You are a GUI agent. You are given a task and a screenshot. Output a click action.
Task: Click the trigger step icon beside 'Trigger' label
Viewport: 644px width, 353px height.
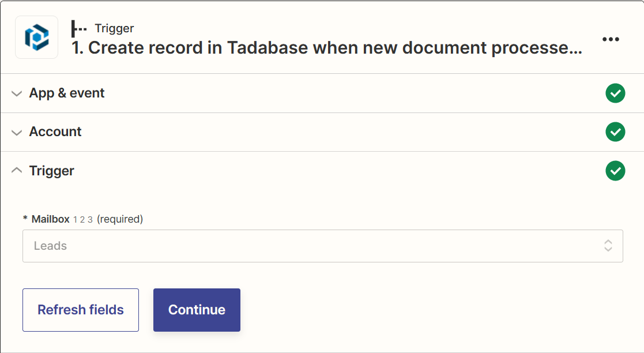(78, 28)
